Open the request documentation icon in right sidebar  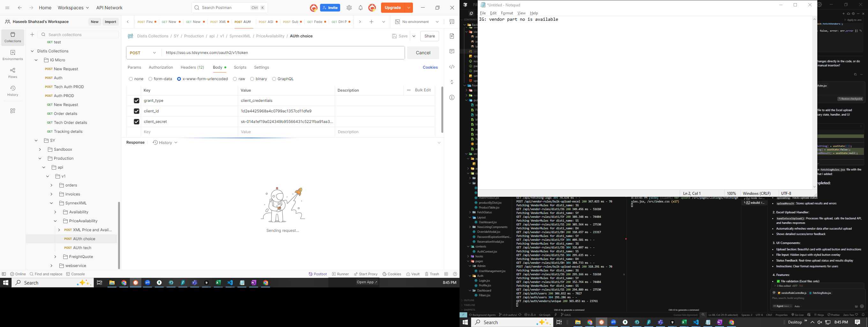tap(452, 36)
